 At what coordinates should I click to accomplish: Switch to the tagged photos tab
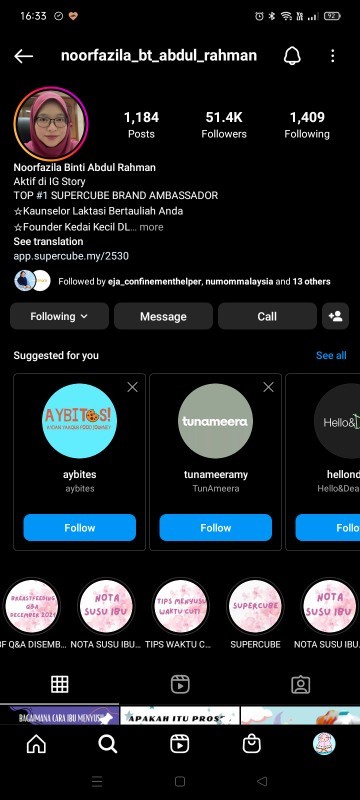pyautogui.click(x=300, y=684)
